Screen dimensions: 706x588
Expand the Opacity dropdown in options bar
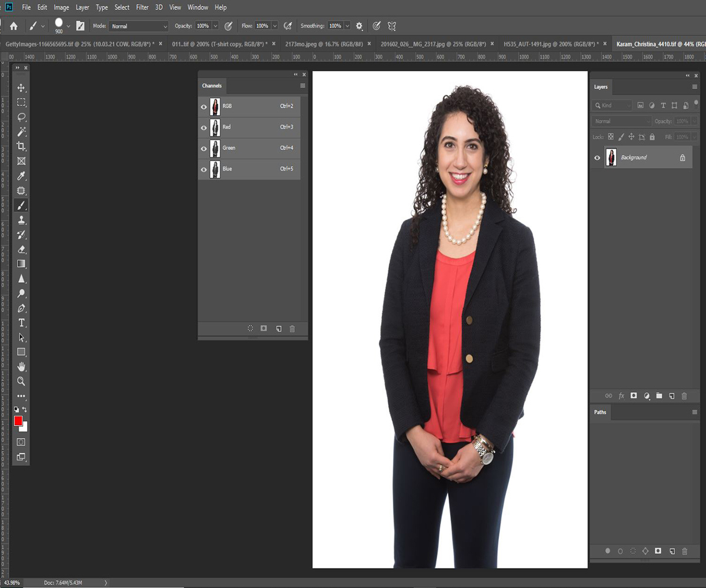tap(215, 26)
